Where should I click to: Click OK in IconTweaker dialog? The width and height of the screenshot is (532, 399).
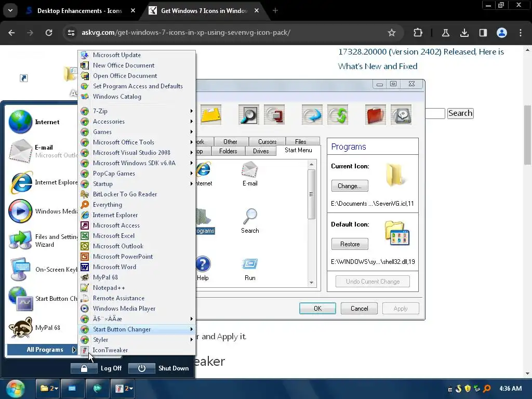[x=317, y=309]
